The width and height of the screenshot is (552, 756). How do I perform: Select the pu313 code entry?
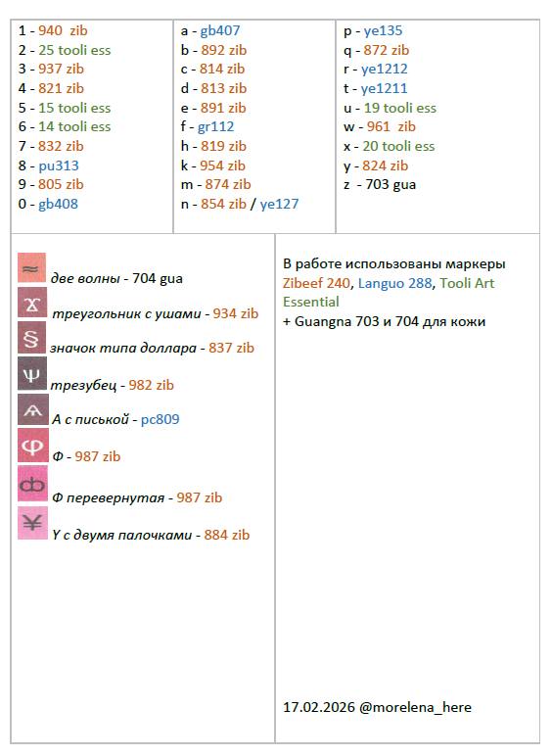[59, 165]
